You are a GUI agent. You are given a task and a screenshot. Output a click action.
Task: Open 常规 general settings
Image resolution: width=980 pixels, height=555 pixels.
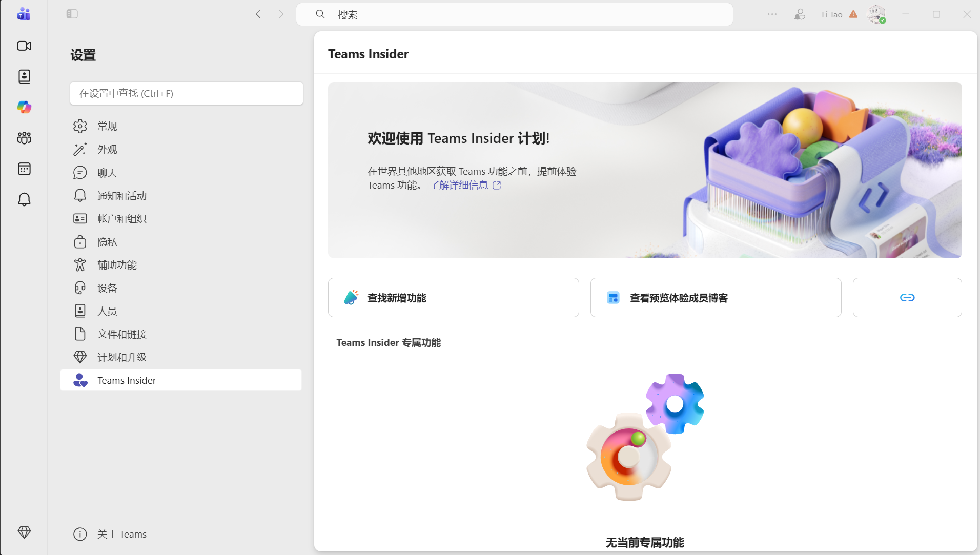[181, 126]
